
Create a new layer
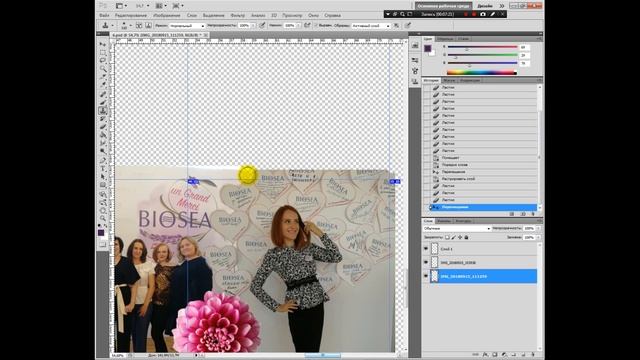(523, 355)
